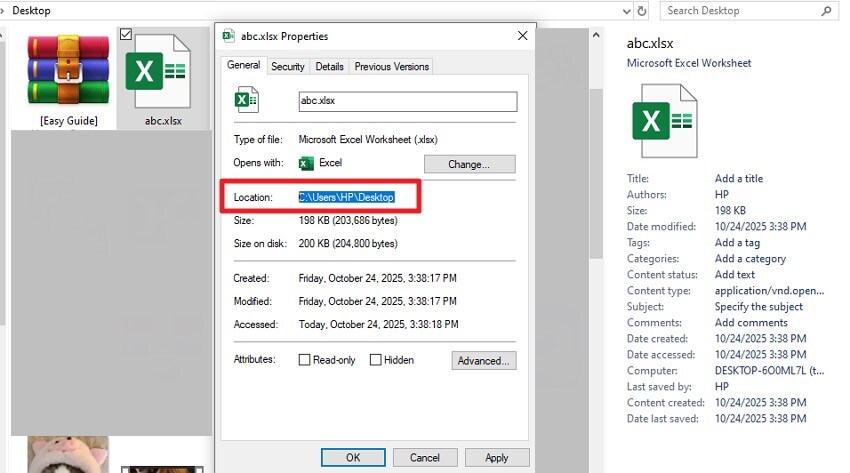The image size is (850, 473).
Task: Click the Computer value DESKTOP-6O0ML7L
Action: tap(769, 371)
